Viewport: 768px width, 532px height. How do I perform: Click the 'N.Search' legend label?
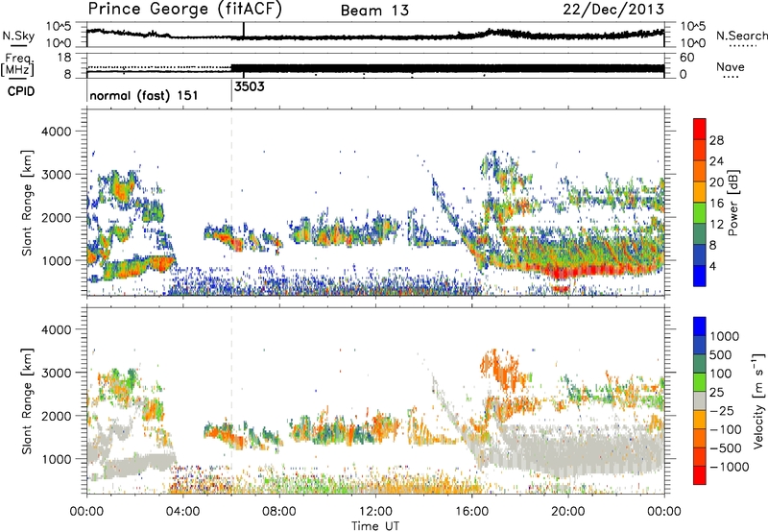742,36
